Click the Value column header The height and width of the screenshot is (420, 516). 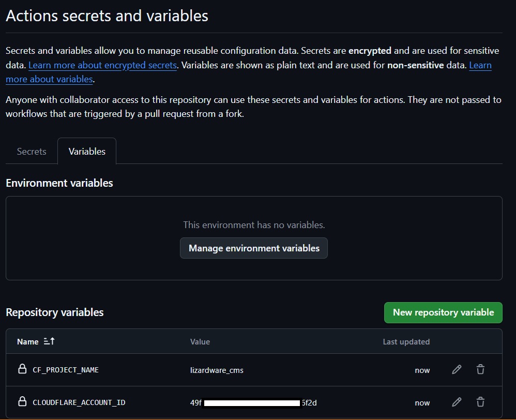pyautogui.click(x=200, y=341)
